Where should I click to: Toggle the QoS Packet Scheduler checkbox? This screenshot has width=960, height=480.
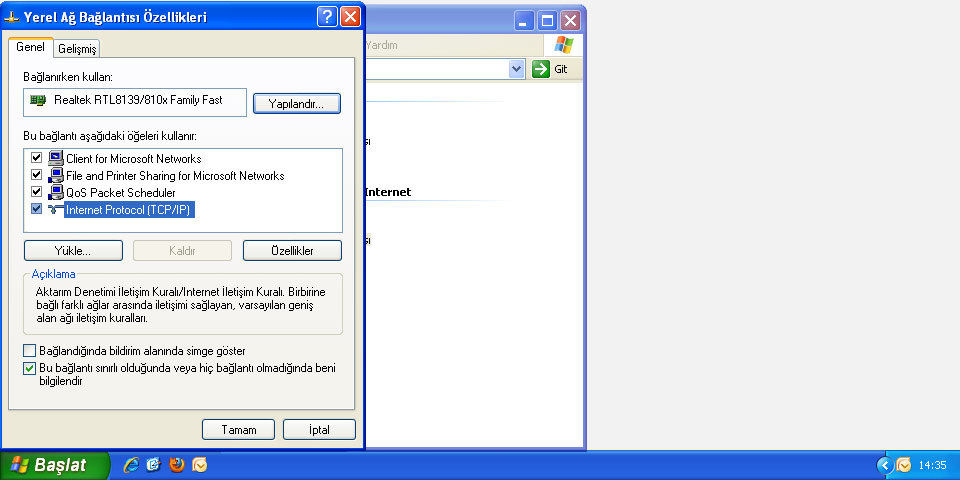click(x=36, y=192)
